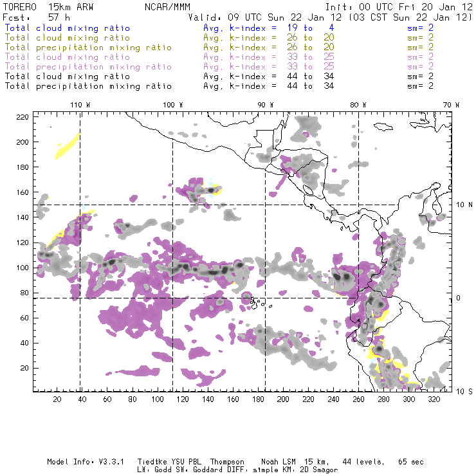The width and height of the screenshot is (476, 476).
Task: Click the "TORERO 15km ARW" title text
Action: tap(48, 7)
